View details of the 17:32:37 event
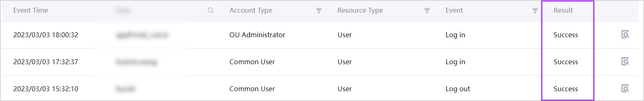This screenshot has width=644, height=101. [625, 61]
